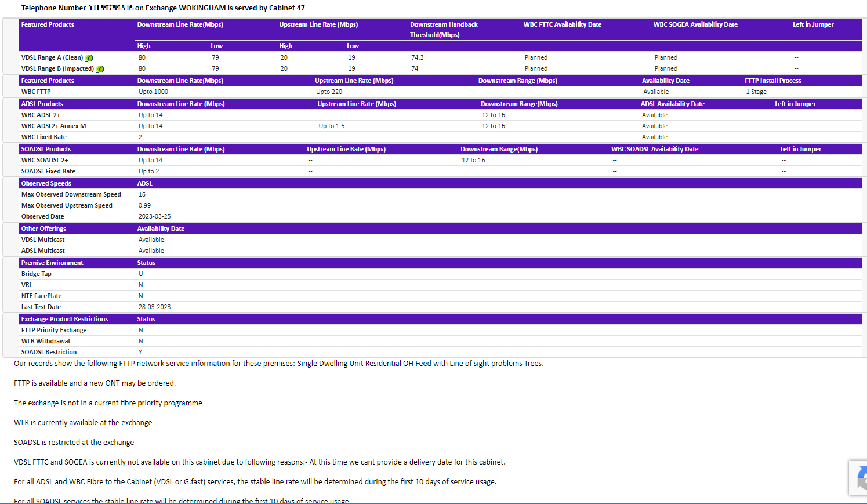Click the Exchange Product Restrictions header
The image size is (867, 504).
click(64, 319)
